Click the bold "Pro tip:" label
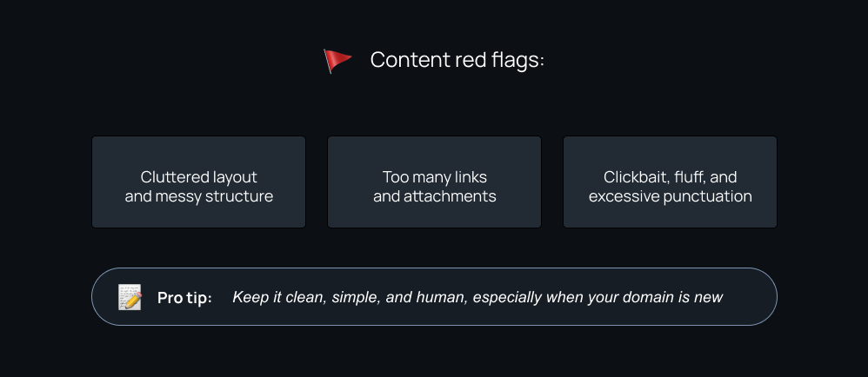Viewport: 868px width, 377px height. point(184,298)
